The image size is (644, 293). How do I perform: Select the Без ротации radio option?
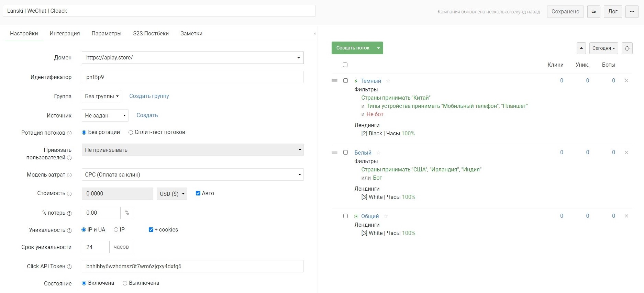coord(84,133)
